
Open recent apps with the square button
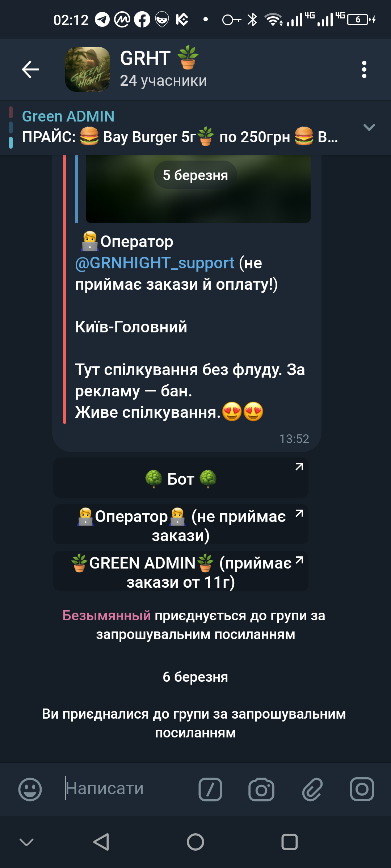point(290,842)
